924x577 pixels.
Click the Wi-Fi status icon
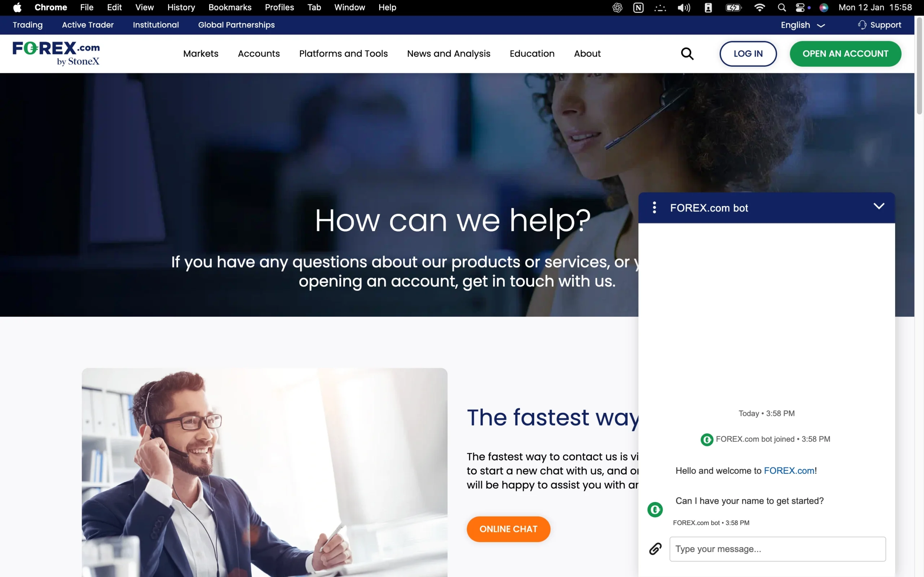coord(759,8)
